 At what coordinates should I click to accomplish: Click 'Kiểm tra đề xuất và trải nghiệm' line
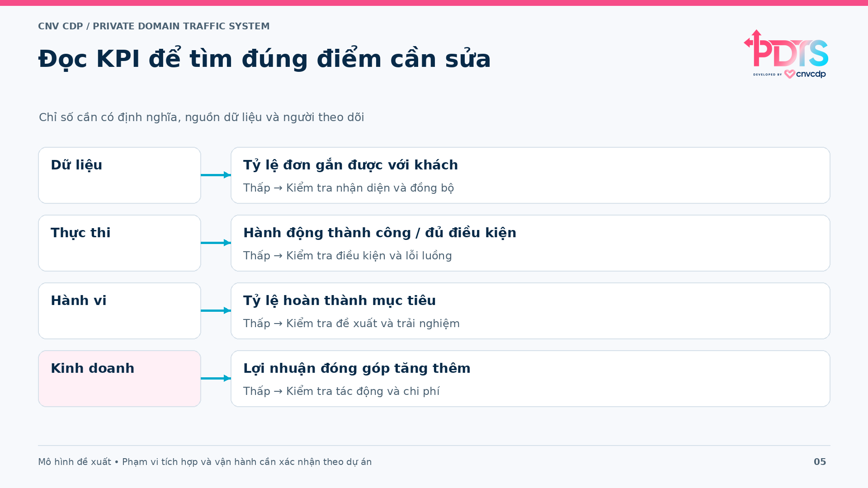[351, 324]
